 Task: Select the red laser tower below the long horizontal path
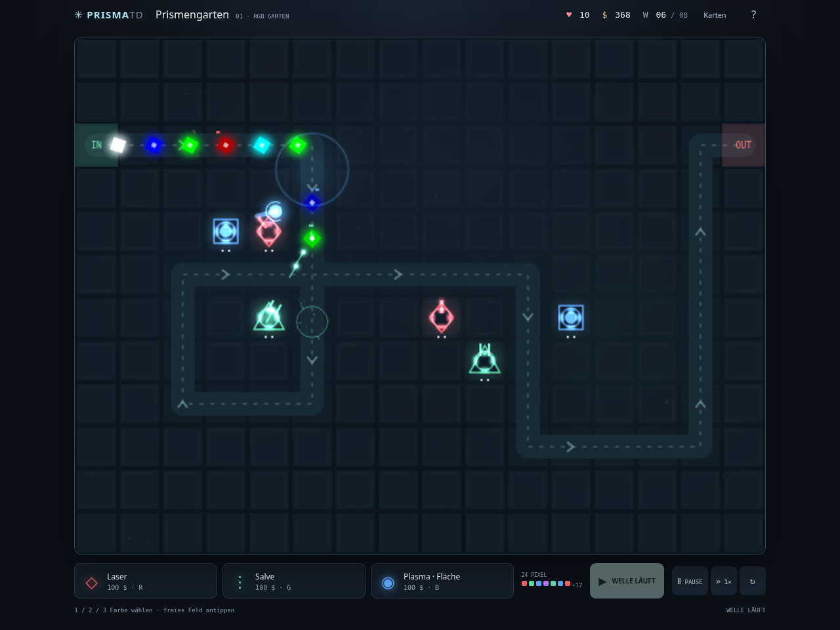[x=441, y=318]
